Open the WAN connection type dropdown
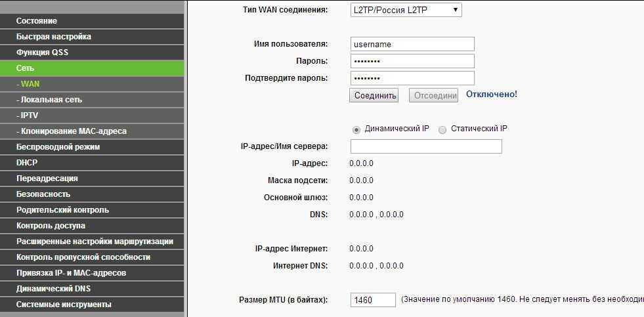This screenshot has width=644, height=317. pos(405,10)
